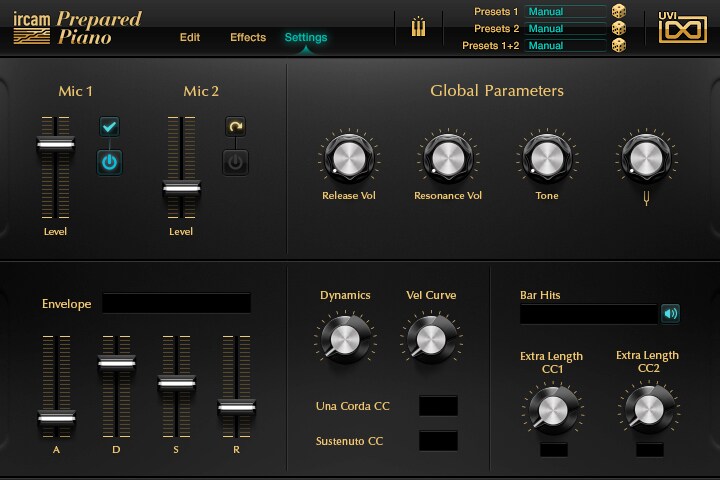
Task: Click the Sustenuto CC value field
Action: pos(438,440)
